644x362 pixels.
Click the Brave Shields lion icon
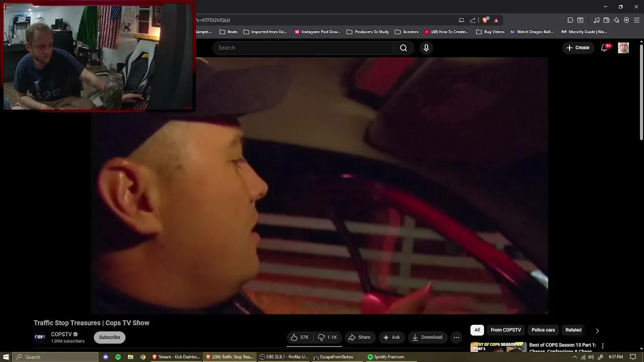pyautogui.click(x=485, y=20)
